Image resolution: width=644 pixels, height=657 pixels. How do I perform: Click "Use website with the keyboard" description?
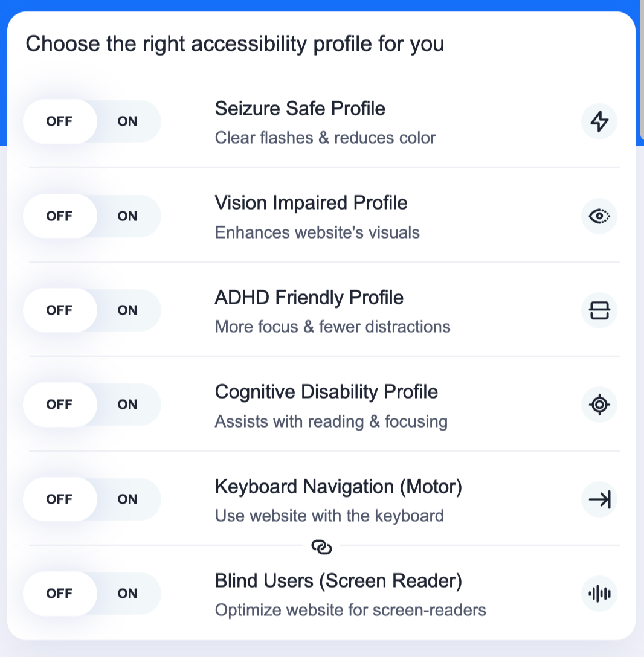click(329, 516)
